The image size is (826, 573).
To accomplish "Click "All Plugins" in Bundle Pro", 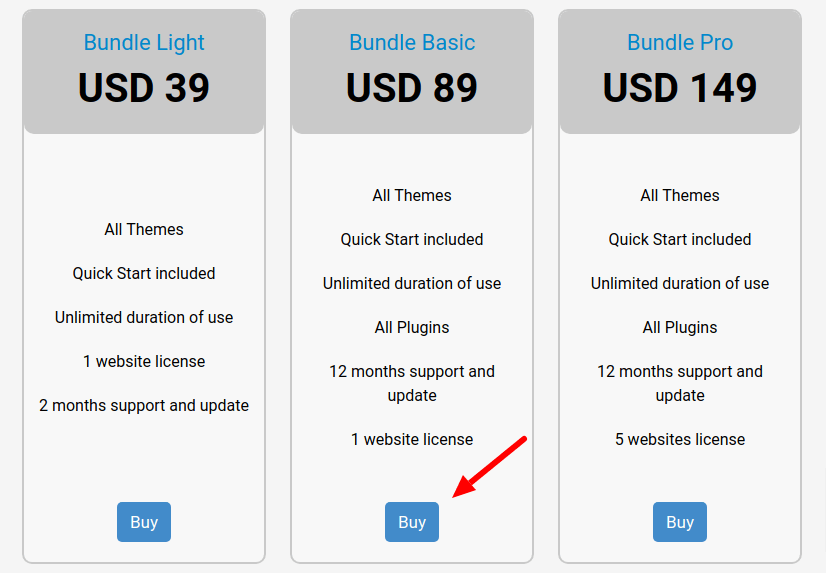I will pyautogui.click(x=680, y=327).
